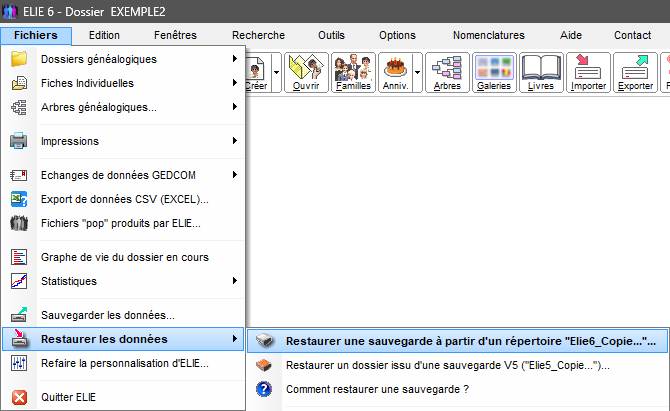Open a dossier with Ouvrir toolbar button

tap(306, 73)
